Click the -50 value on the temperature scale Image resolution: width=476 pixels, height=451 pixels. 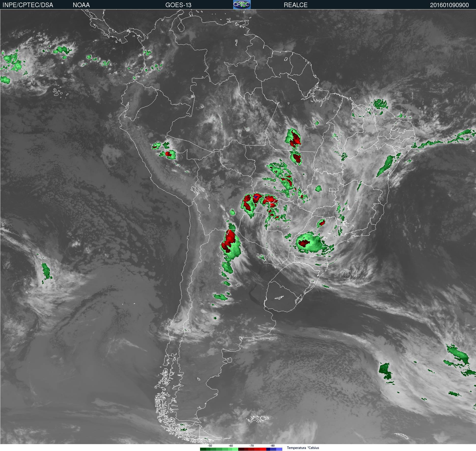(210, 446)
